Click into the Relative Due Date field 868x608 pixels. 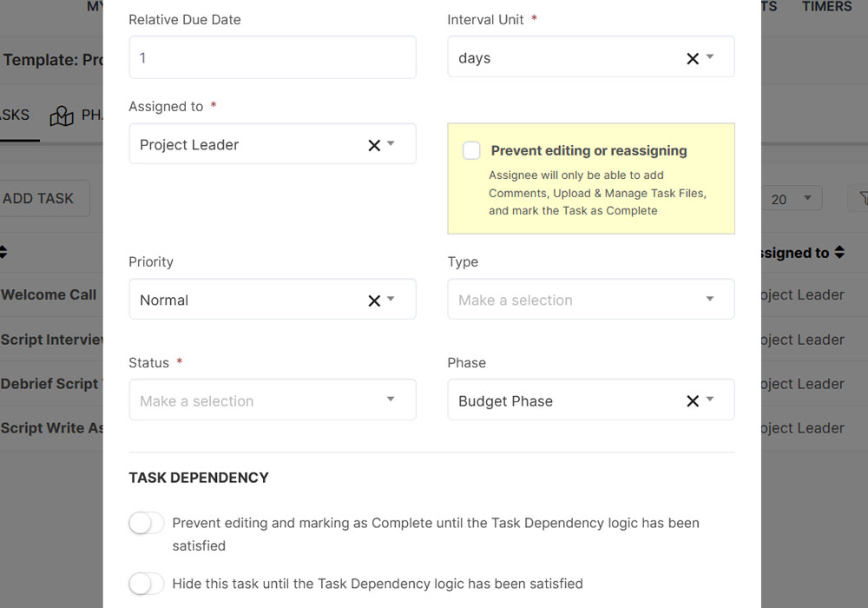click(272, 58)
